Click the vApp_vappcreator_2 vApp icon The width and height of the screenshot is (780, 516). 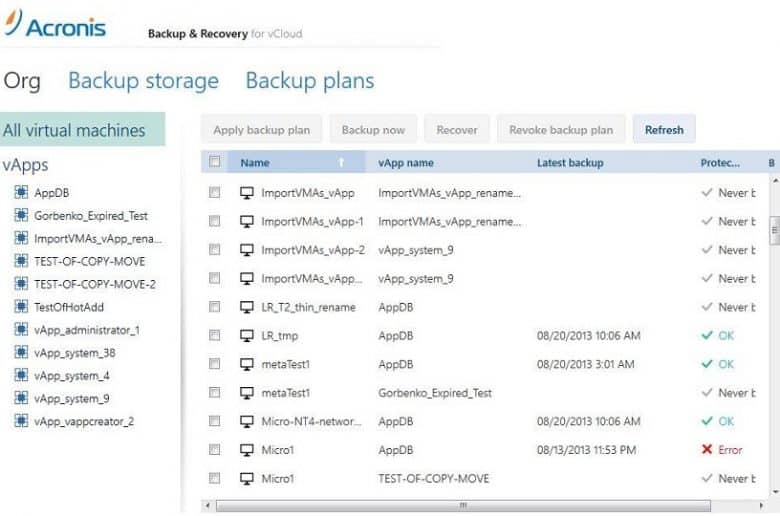point(21,421)
